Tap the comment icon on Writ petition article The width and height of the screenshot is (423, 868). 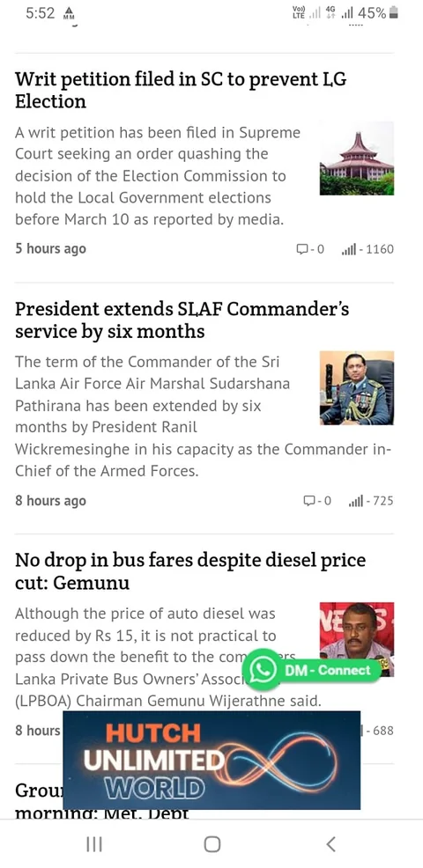point(302,249)
